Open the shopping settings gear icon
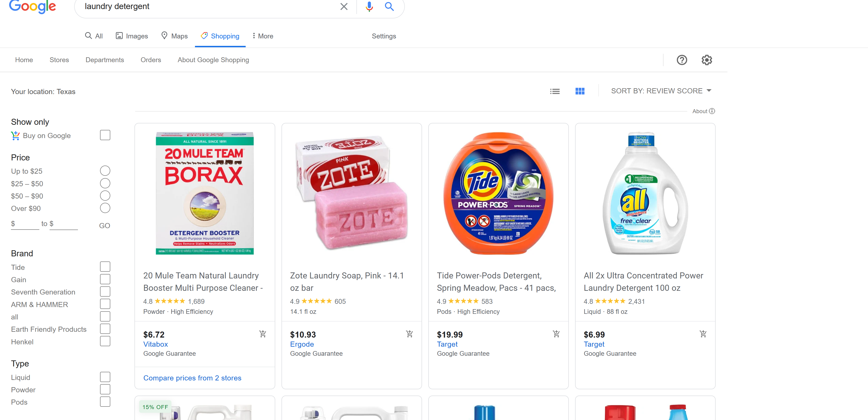Viewport: 868px width, 420px height. (x=707, y=60)
